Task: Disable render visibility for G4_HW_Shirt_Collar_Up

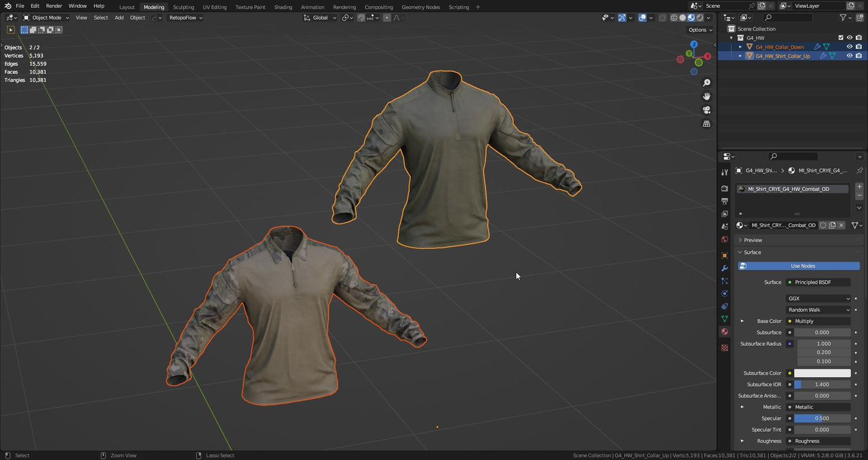Action: tap(859, 55)
